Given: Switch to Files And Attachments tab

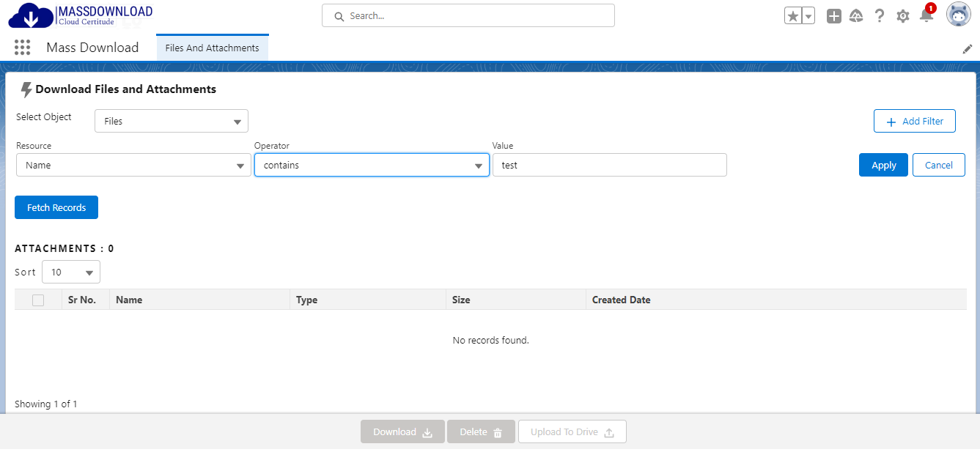Looking at the screenshot, I should point(212,48).
